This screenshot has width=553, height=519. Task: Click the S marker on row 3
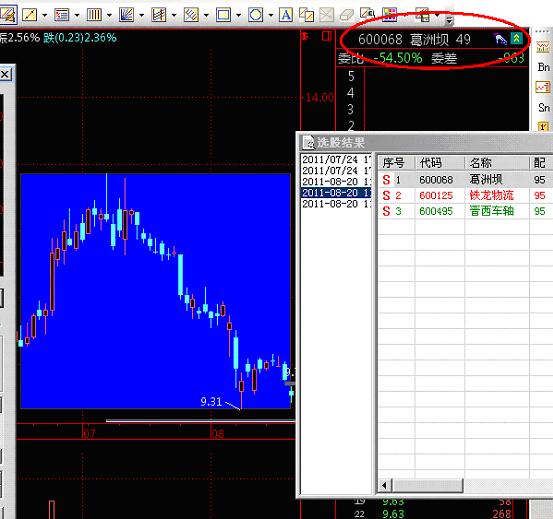point(386,212)
